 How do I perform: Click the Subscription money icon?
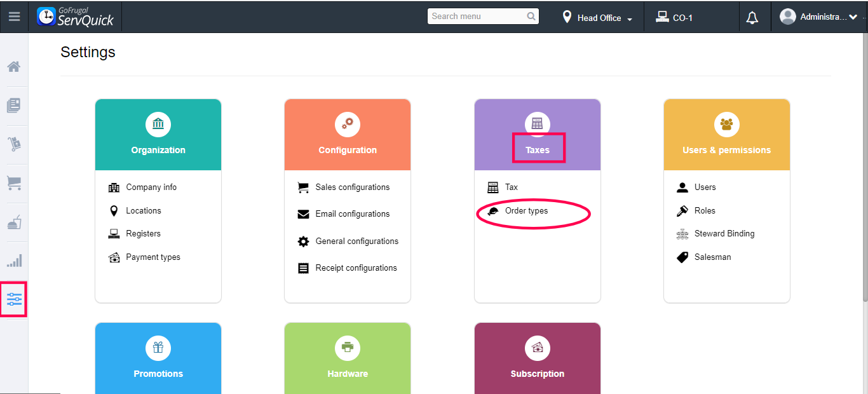point(538,348)
